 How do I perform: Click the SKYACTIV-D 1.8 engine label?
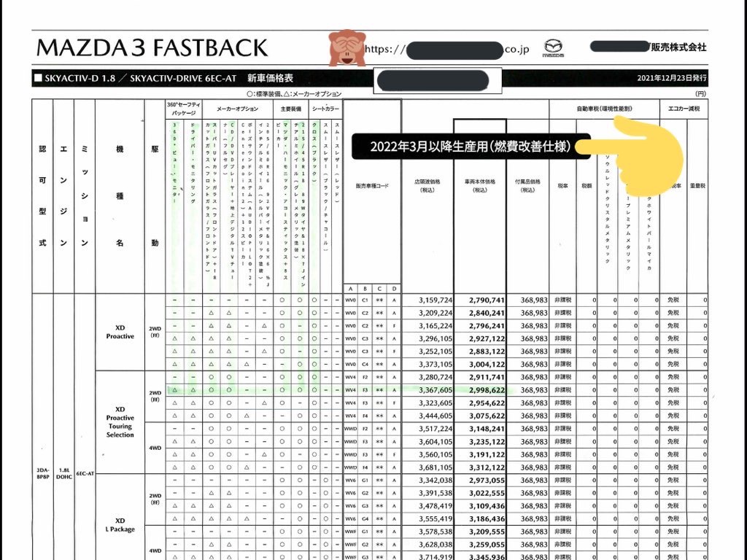(80, 78)
